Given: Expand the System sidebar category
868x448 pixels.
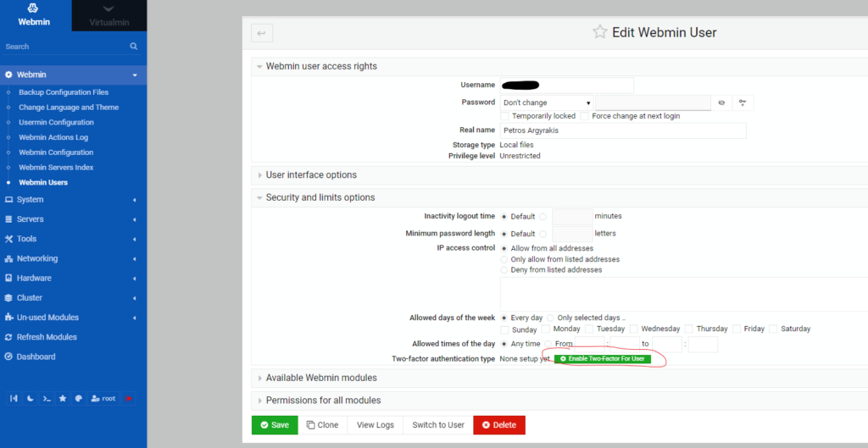Looking at the screenshot, I should click(x=73, y=200).
